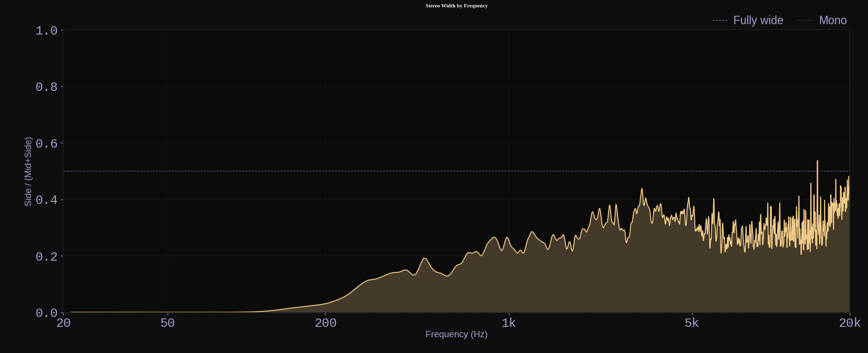Click the 20k x-axis tick label

pyautogui.click(x=850, y=323)
